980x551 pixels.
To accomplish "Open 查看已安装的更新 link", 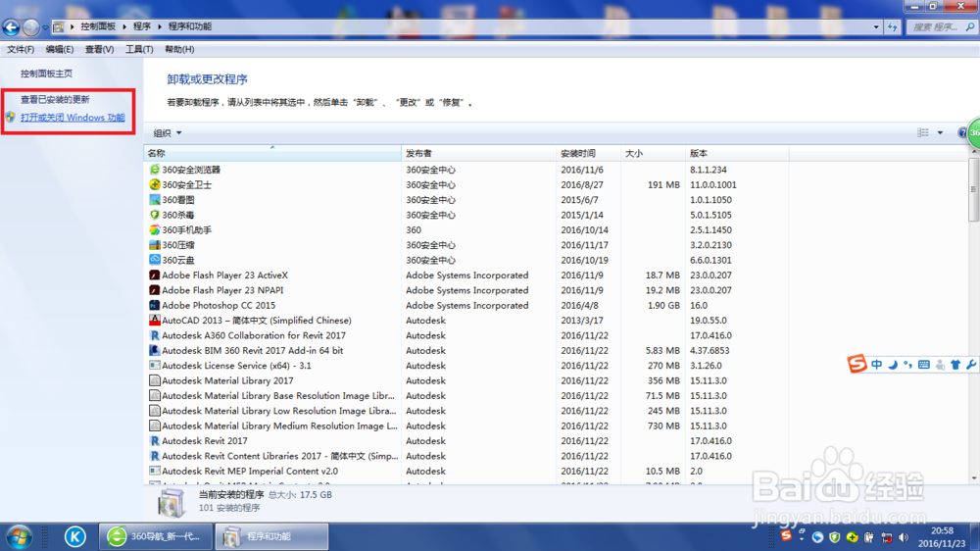I will (55, 99).
